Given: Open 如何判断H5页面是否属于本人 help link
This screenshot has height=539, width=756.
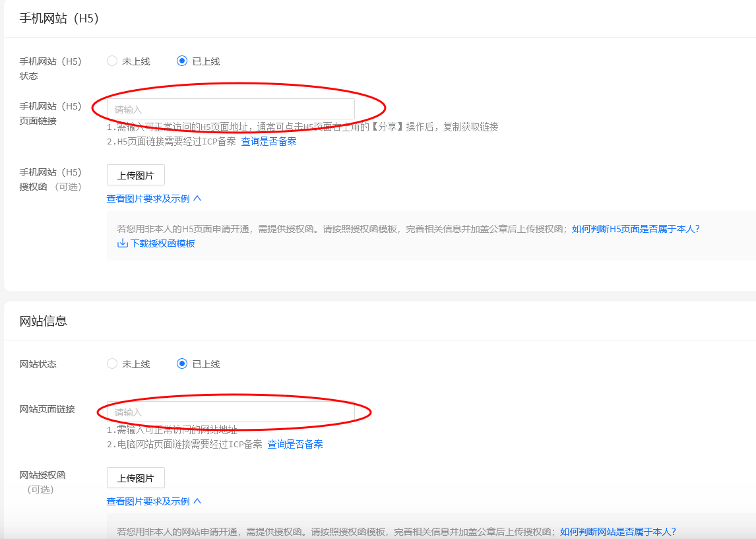Looking at the screenshot, I should pyautogui.click(x=635, y=229).
